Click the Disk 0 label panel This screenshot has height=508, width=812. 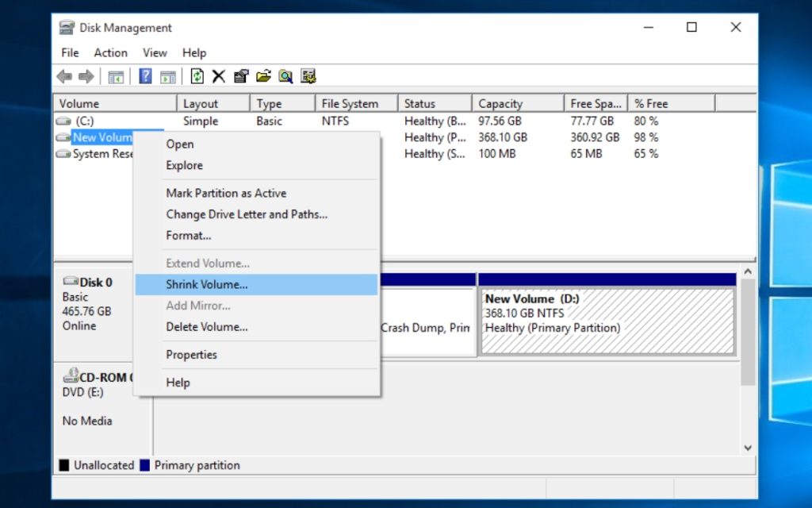94,314
